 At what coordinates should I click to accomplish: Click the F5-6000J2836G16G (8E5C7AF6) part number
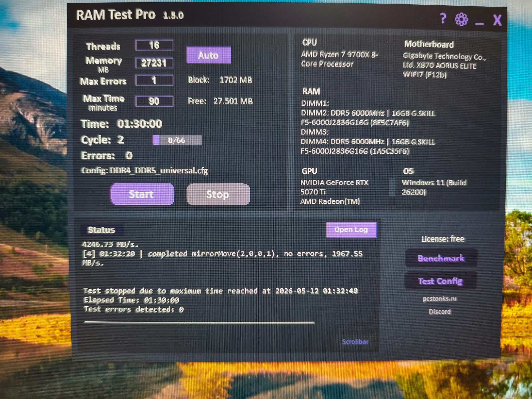point(355,123)
